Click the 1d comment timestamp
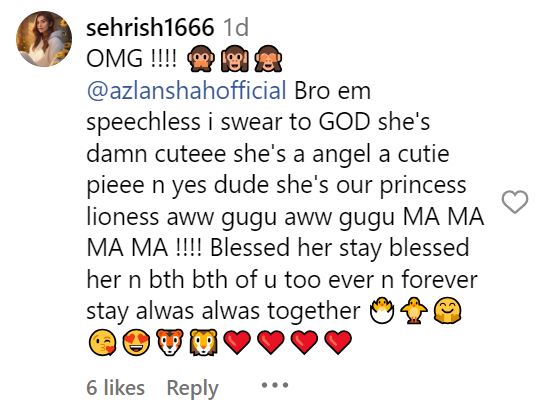Image resolution: width=538 pixels, height=416 pixels. [236, 27]
